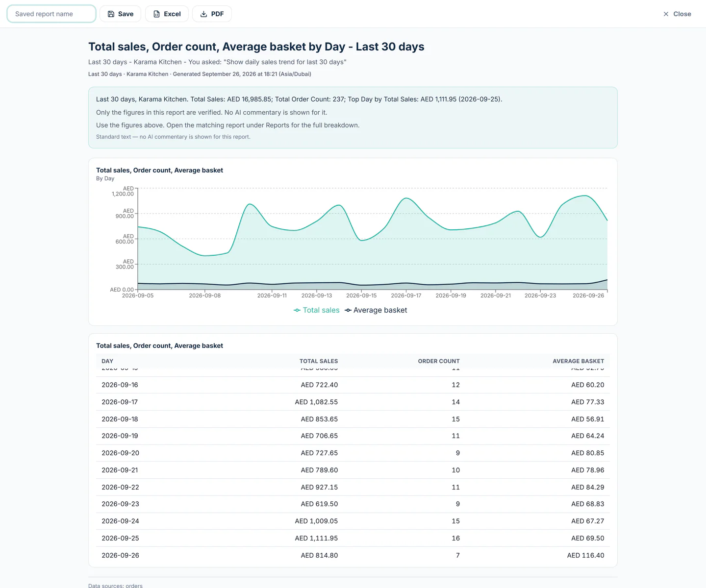Viewport: 706px width, 588px height.
Task: Select the 2026-09-17 row date
Action: 120,402
